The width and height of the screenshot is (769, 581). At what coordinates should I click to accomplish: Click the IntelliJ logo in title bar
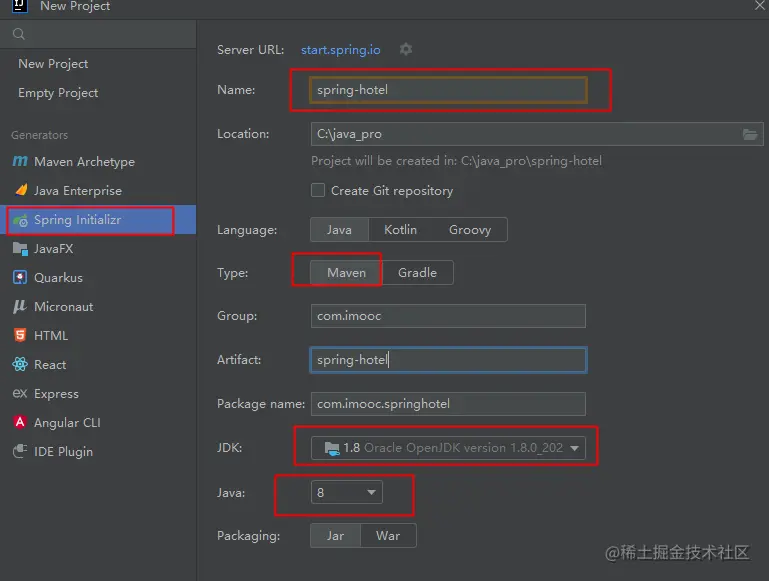[x=20, y=6]
